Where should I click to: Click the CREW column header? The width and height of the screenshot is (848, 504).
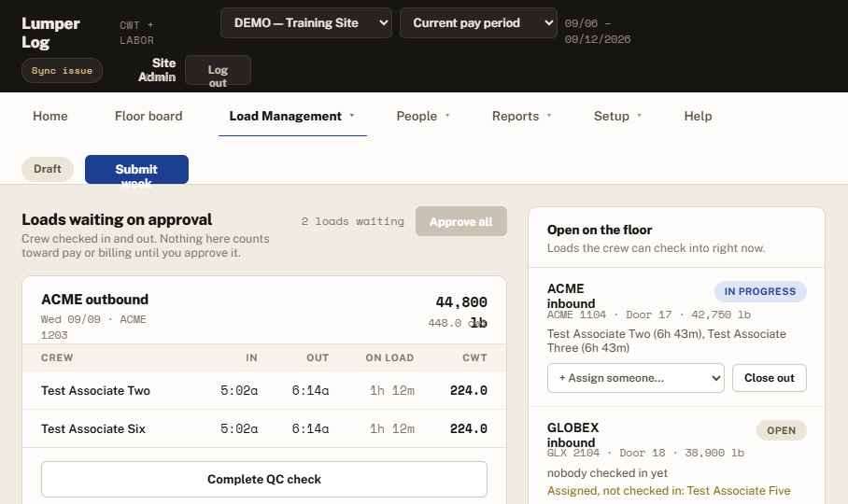(x=57, y=357)
